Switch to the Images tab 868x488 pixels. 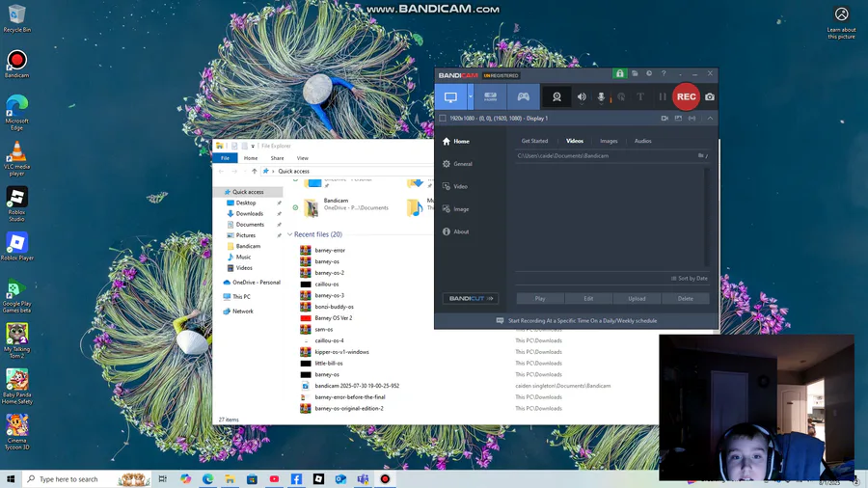pos(609,141)
